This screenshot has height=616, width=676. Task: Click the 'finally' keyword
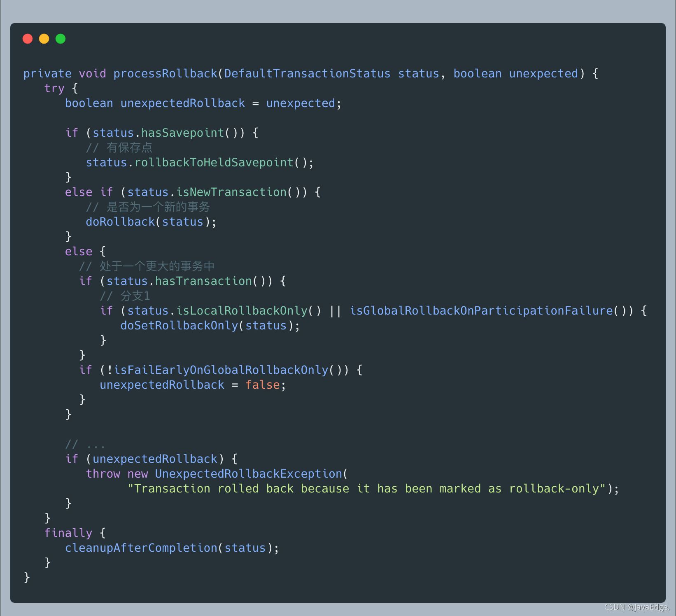[x=68, y=533]
